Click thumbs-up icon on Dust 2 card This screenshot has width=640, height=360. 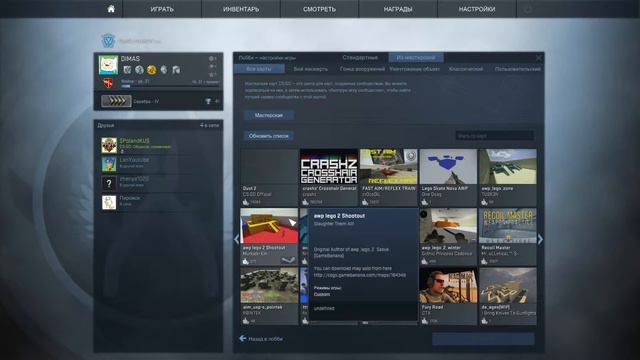click(246, 202)
